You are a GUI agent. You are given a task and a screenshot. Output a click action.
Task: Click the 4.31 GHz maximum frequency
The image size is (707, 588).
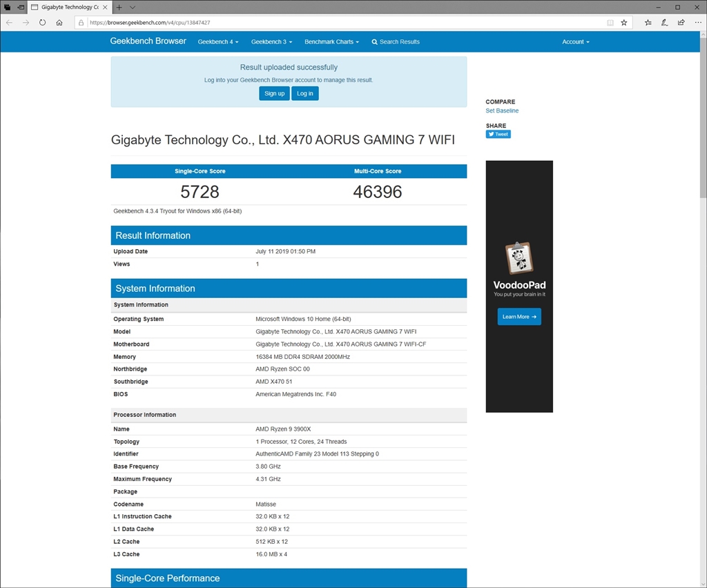point(268,479)
